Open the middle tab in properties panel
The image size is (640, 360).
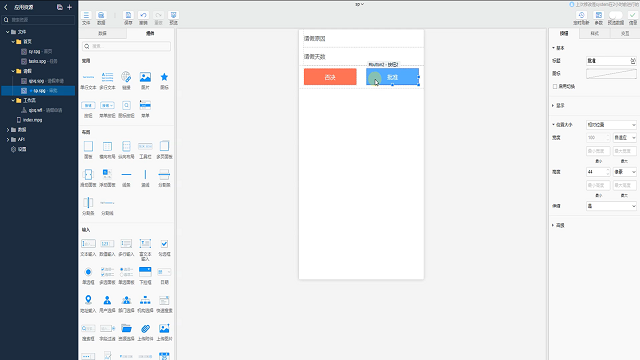(x=594, y=33)
